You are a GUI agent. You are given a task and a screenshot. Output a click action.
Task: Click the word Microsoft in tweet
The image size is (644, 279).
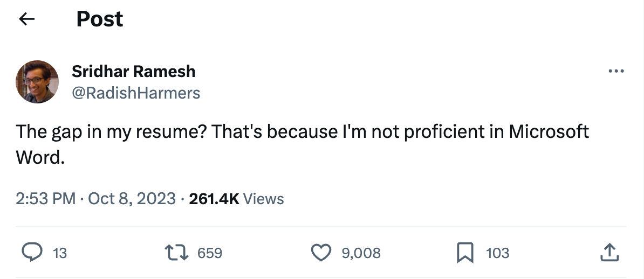coord(549,132)
